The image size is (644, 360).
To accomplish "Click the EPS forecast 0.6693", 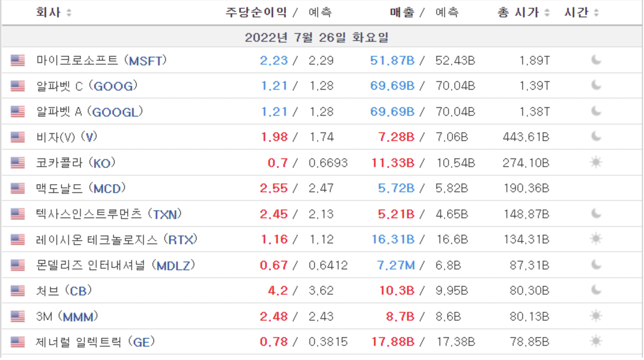I will (328, 163).
